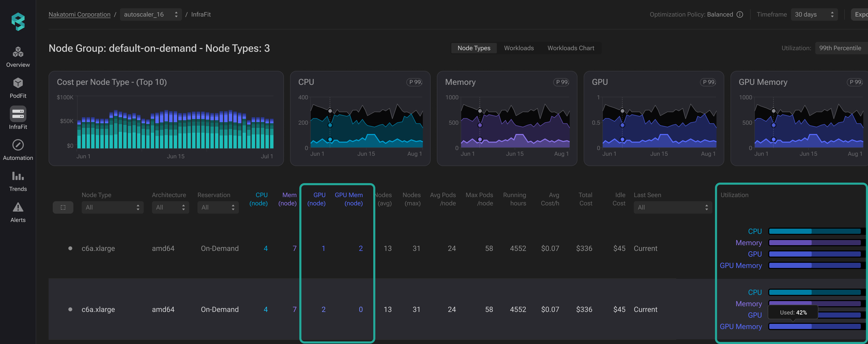Sort by the CPU (node) column header

258,199
